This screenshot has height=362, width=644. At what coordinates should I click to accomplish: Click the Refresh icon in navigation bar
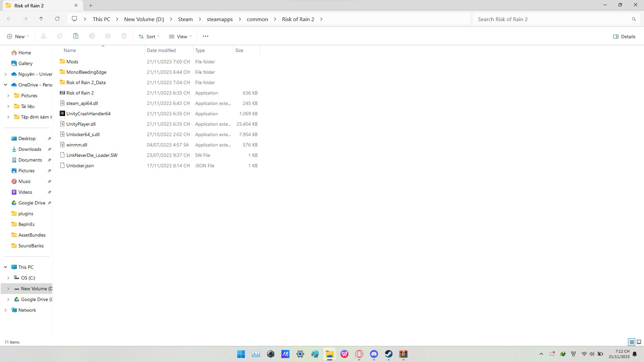tap(57, 19)
